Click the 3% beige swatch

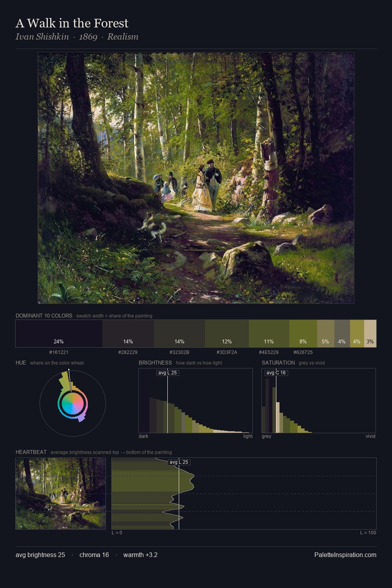(x=370, y=334)
